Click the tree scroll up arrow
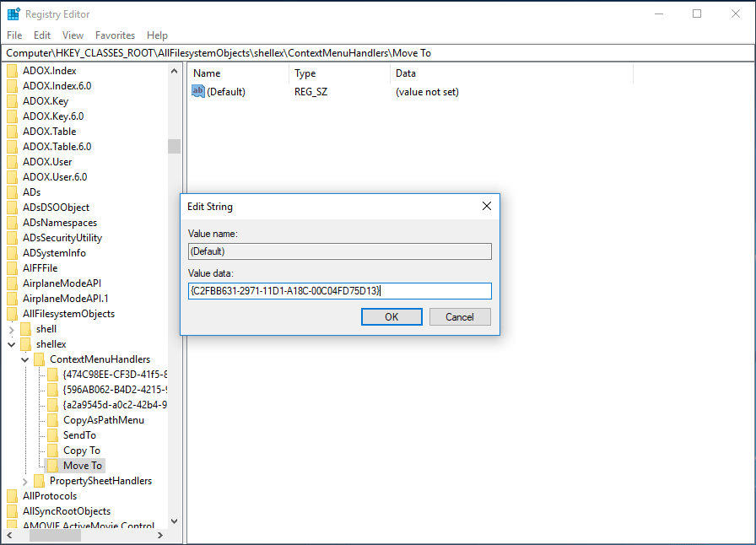This screenshot has width=756, height=545. click(174, 71)
